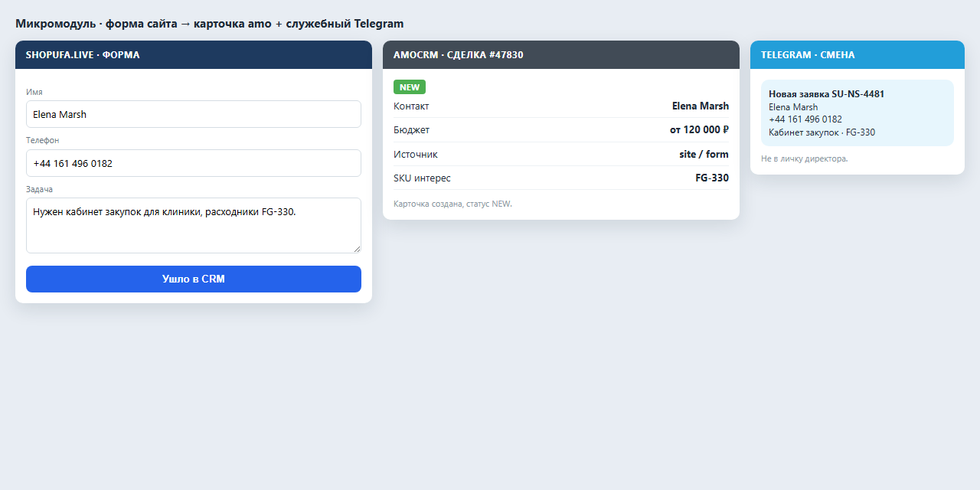Screen dimensions: 980x490
Task: Click inside the Задача textarea
Action: coord(194,225)
